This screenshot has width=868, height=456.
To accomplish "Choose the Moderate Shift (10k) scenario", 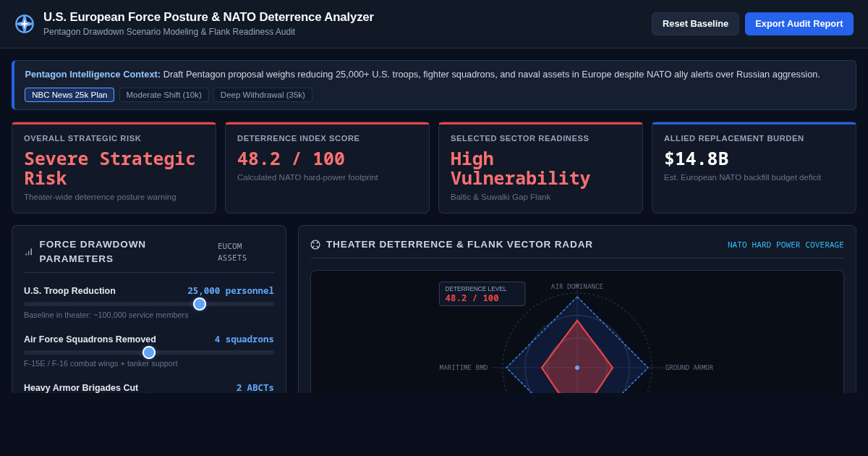I will pyautogui.click(x=163, y=95).
